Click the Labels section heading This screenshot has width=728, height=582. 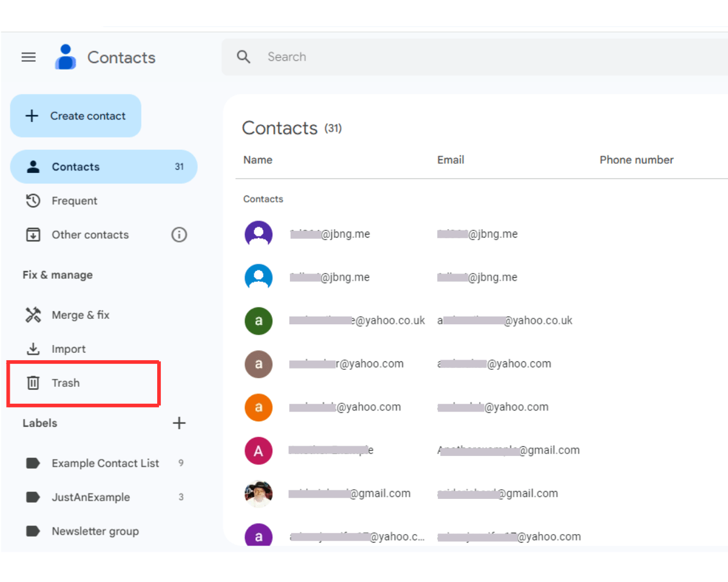[40, 423]
